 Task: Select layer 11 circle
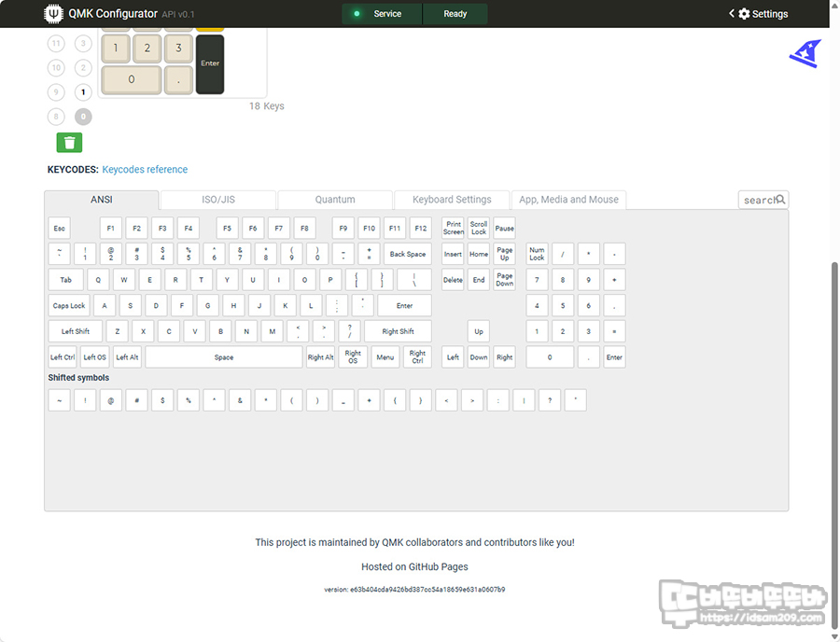coord(56,43)
